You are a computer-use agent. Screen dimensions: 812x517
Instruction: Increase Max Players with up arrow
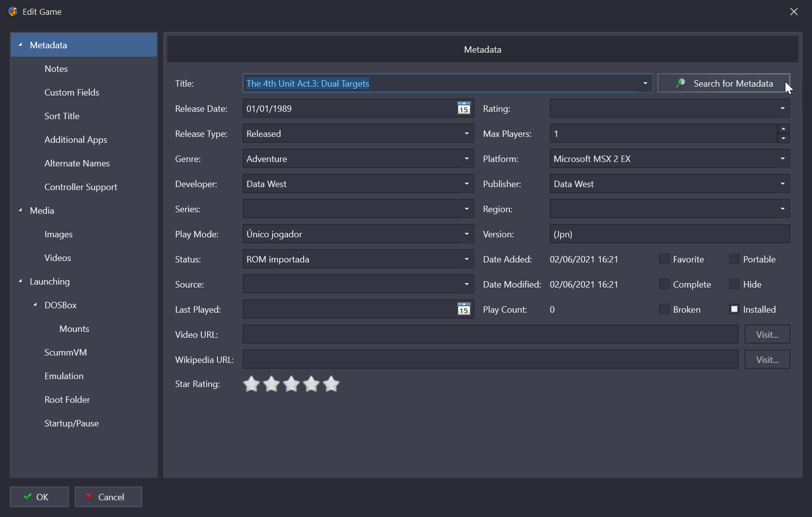[783, 129]
